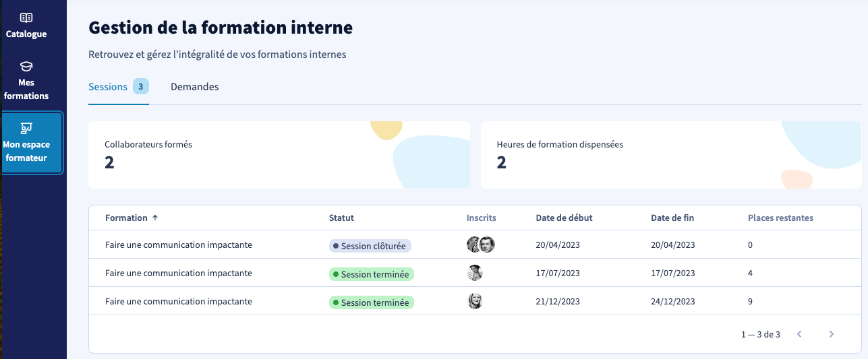
Task: Switch to the Demandes tab
Action: point(195,87)
